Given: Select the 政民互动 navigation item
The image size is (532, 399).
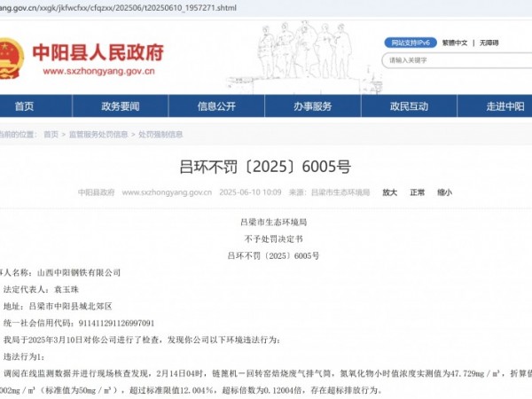Looking at the screenshot, I should tap(409, 106).
